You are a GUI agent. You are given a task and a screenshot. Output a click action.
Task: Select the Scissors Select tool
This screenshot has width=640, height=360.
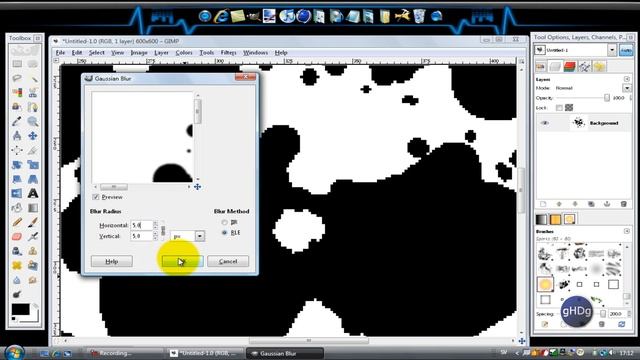(33, 93)
